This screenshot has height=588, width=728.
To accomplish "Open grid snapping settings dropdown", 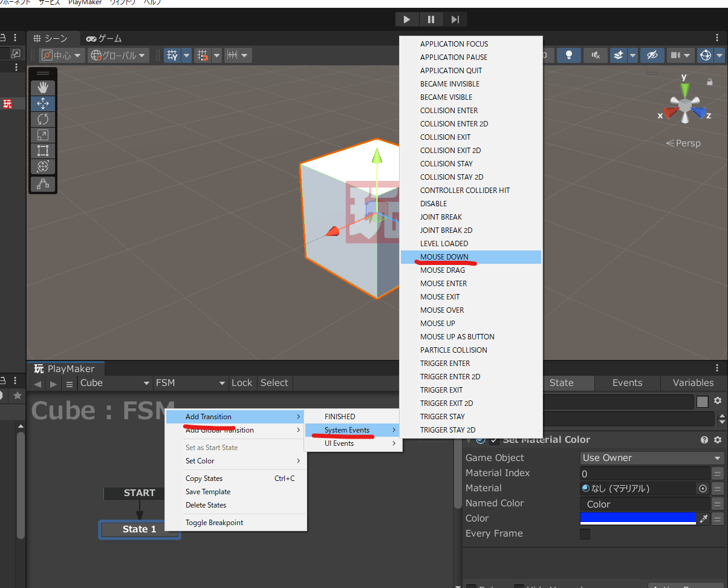I will pos(216,55).
